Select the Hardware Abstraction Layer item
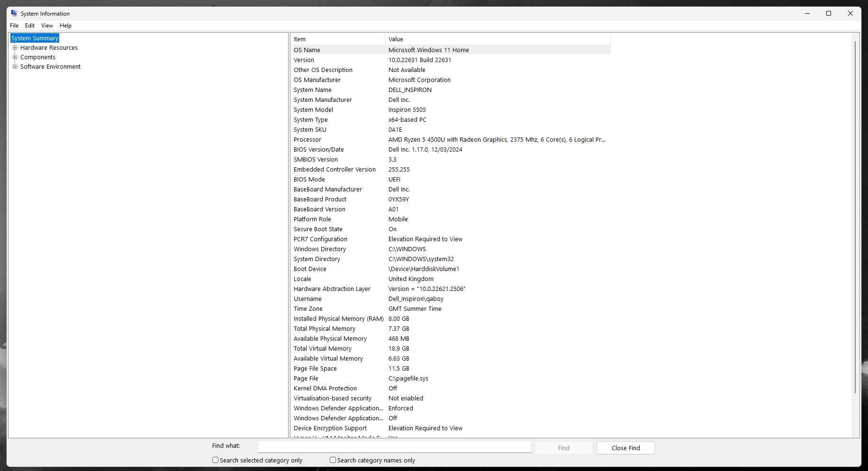 (332, 289)
